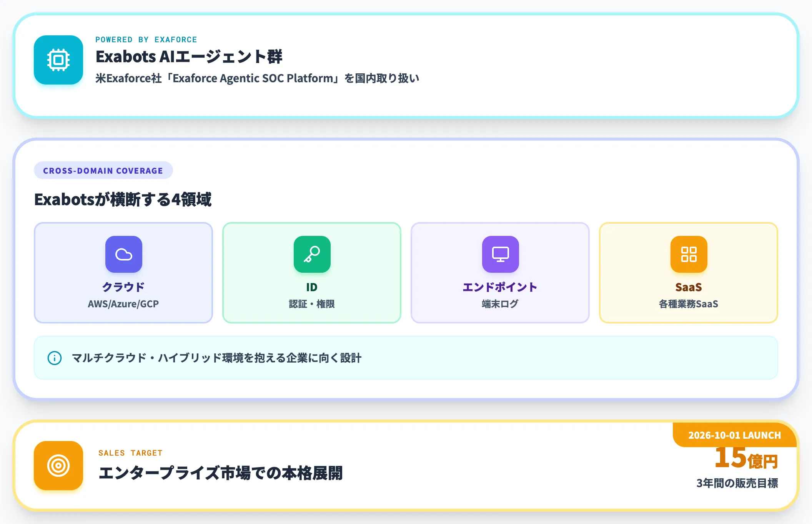The height and width of the screenshot is (524, 812).
Task: Click the 各種業務SaaS text
Action: [689, 304]
